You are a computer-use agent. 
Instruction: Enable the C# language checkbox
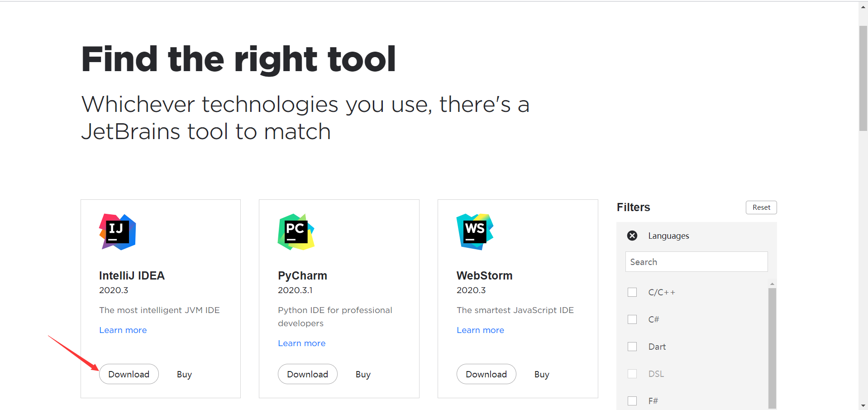click(x=632, y=319)
